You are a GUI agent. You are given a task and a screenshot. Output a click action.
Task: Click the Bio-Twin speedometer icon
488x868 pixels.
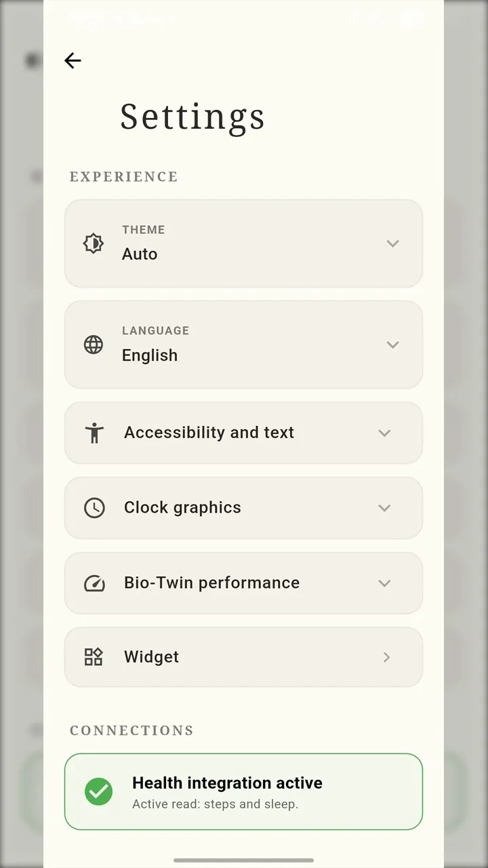point(94,583)
